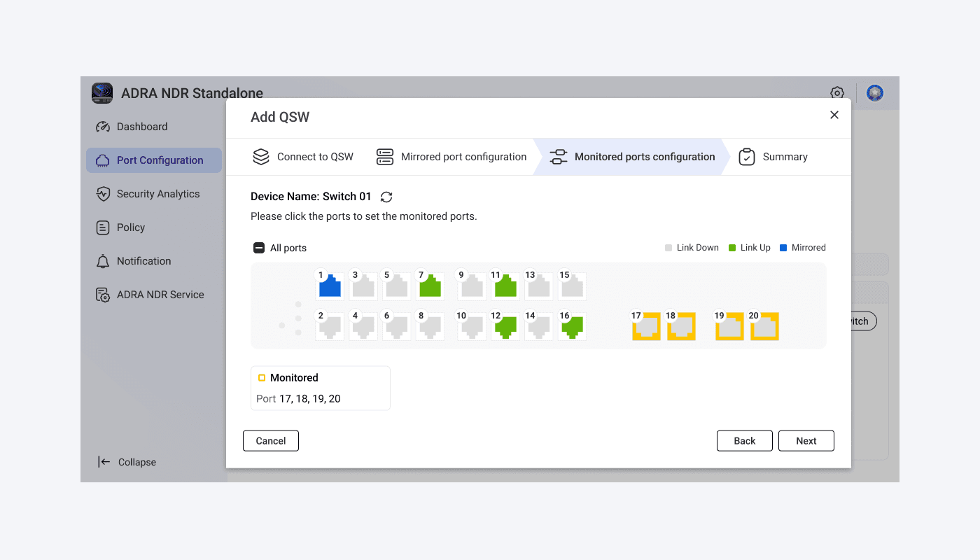The width and height of the screenshot is (980, 560).
Task: Refresh the Switch 01 device info
Action: 386,197
